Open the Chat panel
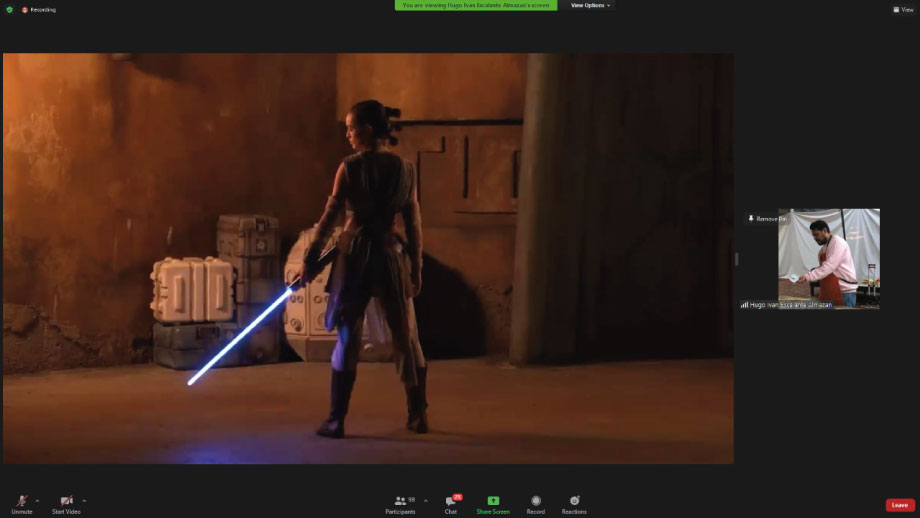Viewport: 920px width, 518px height. (x=451, y=504)
